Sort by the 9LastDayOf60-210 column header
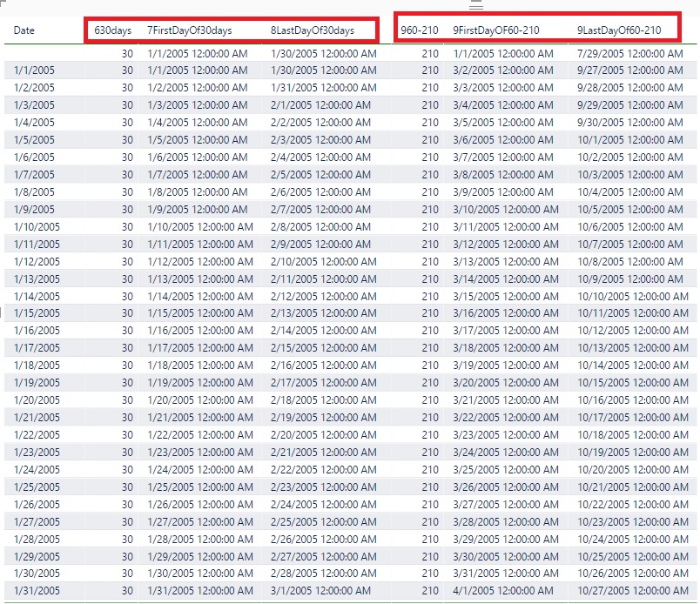Viewport: 700px width, 604px height. click(619, 30)
